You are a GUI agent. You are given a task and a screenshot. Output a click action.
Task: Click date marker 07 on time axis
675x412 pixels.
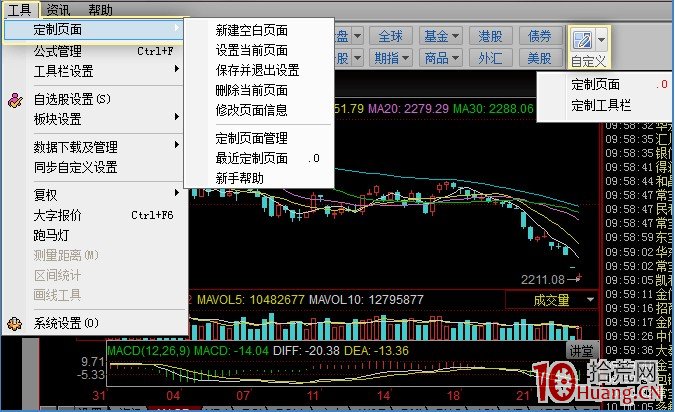pyautogui.click(x=243, y=395)
